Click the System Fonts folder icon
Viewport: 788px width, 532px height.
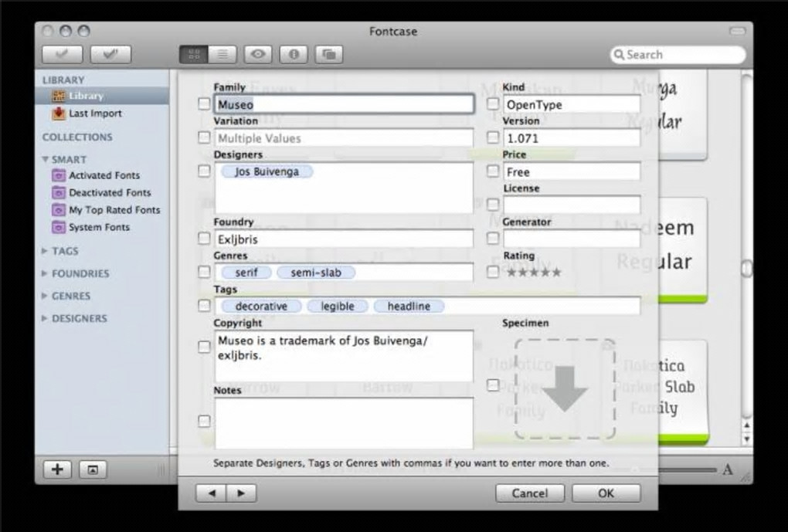pyautogui.click(x=59, y=227)
